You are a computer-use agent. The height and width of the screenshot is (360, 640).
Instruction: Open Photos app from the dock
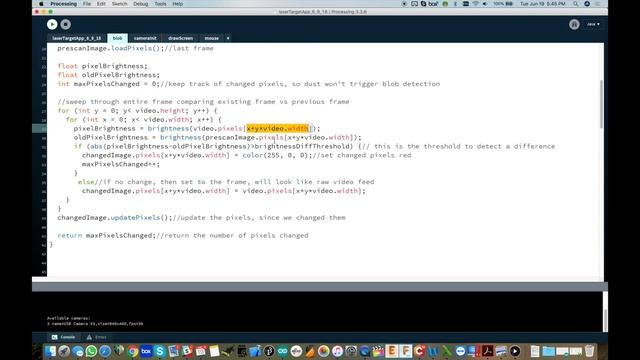[324, 351]
